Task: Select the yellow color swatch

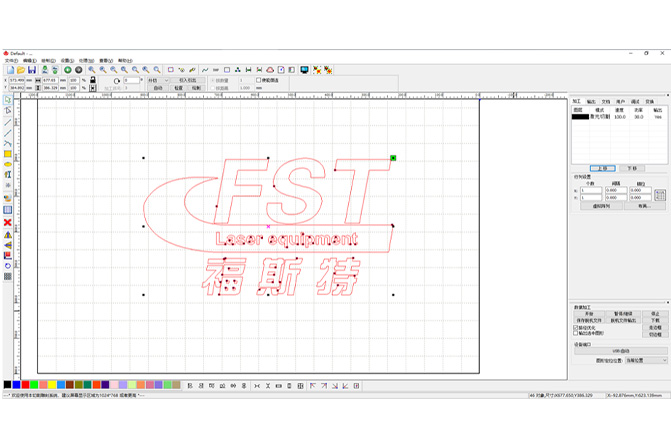Action: click(52, 385)
